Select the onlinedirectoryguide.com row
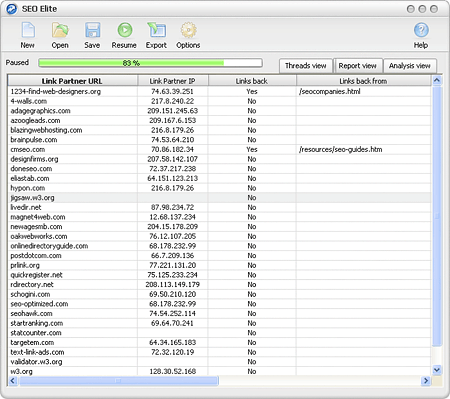This screenshot has height=399, width=450. point(219,246)
